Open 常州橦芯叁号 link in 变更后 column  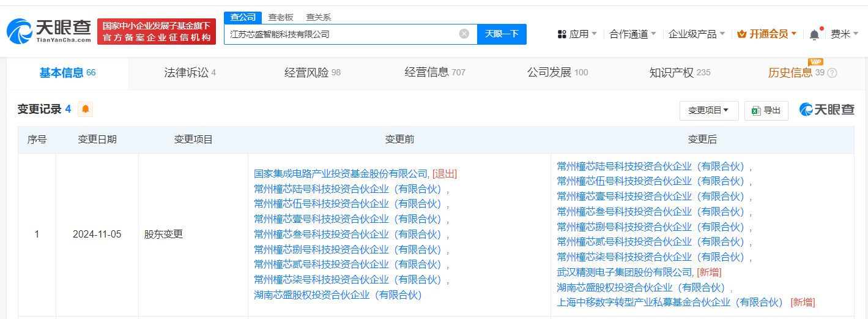[650, 211]
